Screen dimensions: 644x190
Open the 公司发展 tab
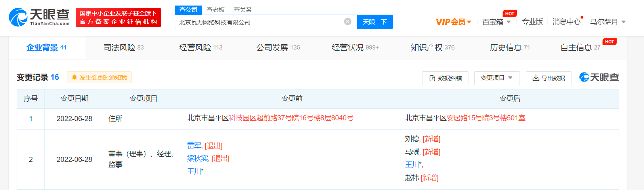coord(278,47)
